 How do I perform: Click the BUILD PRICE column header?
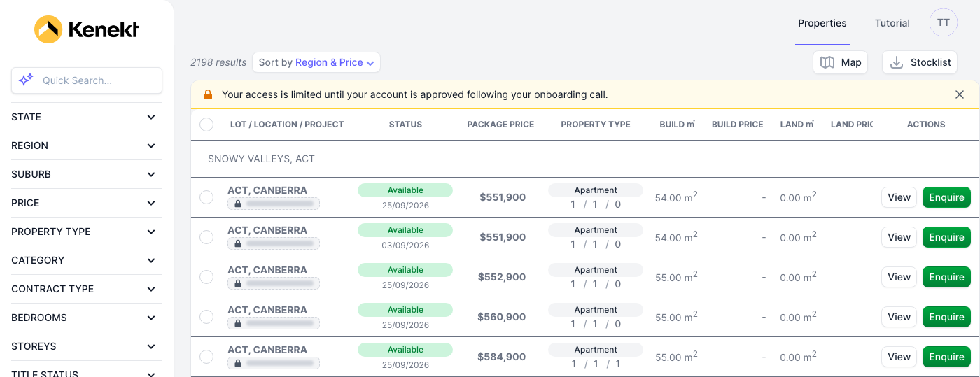pos(737,125)
